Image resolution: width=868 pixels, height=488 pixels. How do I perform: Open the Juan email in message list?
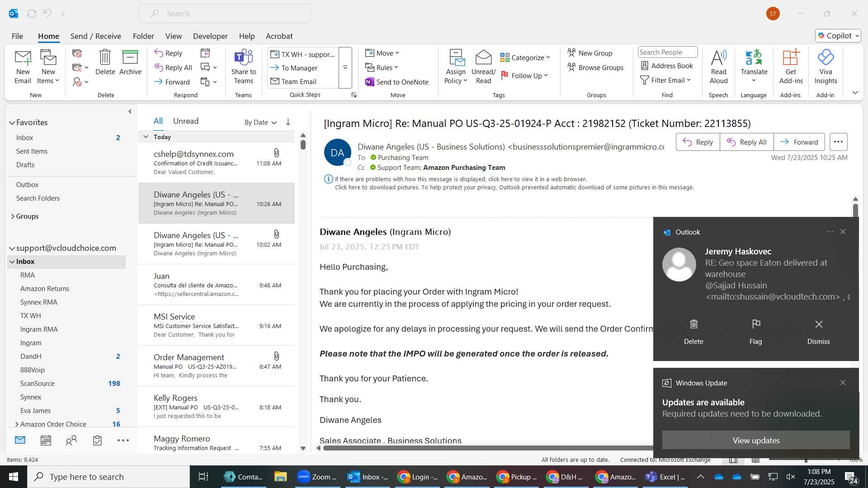pyautogui.click(x=216, y=285)
